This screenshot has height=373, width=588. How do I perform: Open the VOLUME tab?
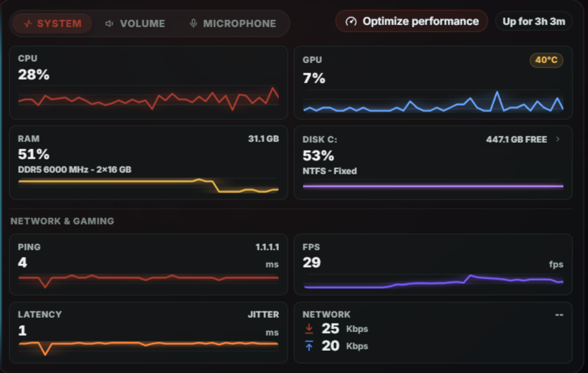click(x=135, y=24)
